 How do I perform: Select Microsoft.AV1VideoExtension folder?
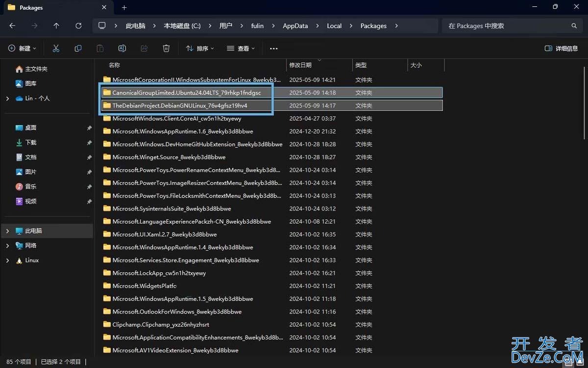[x=272, y=350]
